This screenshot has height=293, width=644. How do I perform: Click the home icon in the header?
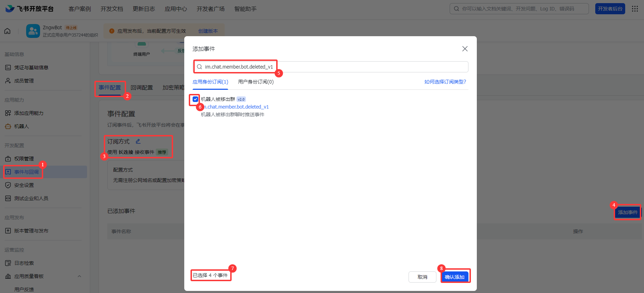pyautogui.click(x=7, y=31)
